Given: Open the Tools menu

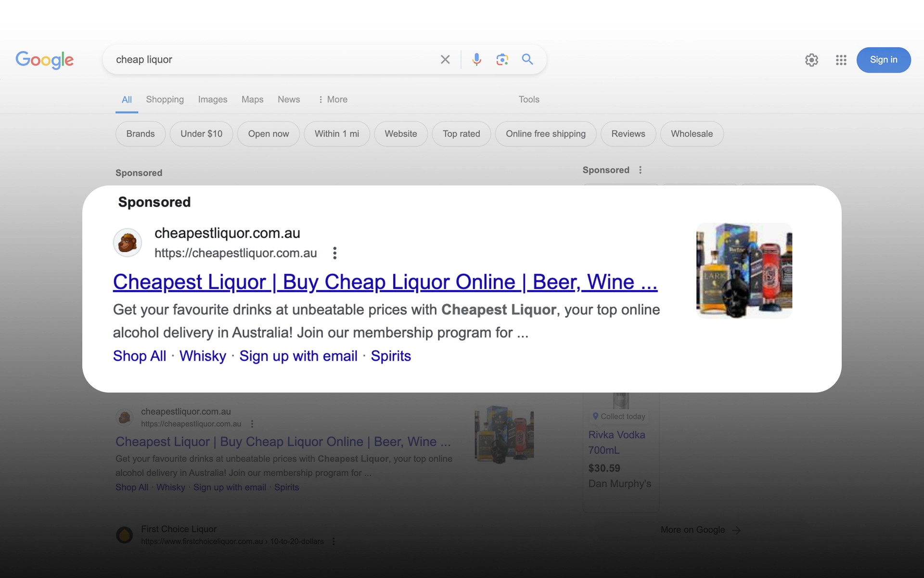Looking at the screenshot, I should 529,100.
